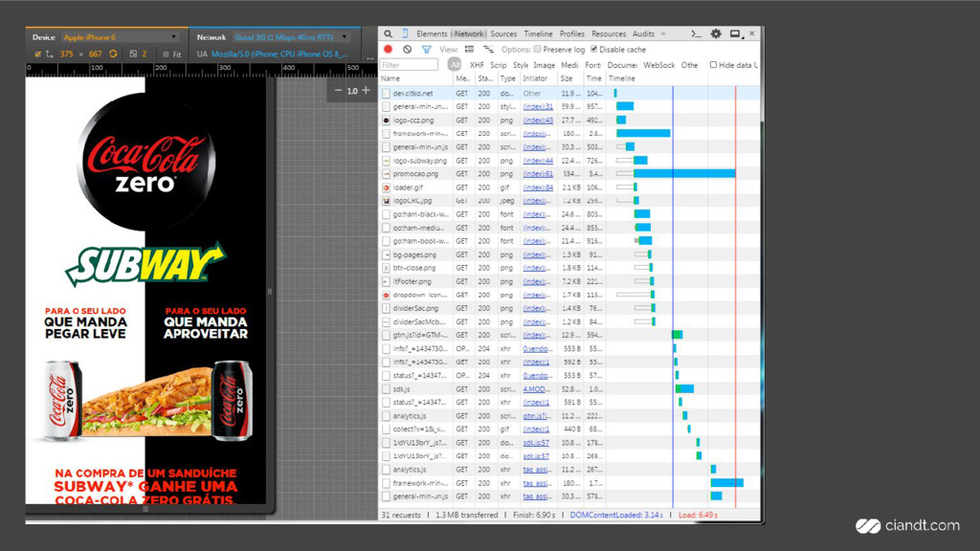Open the Audits tab
This screenshot has width=980, height=551.
(643, 33)
